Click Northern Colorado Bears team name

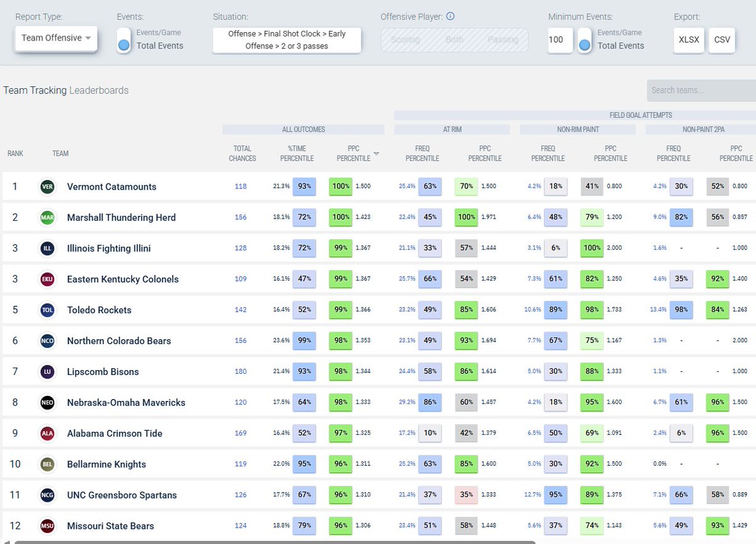click(x=119, y=341)
